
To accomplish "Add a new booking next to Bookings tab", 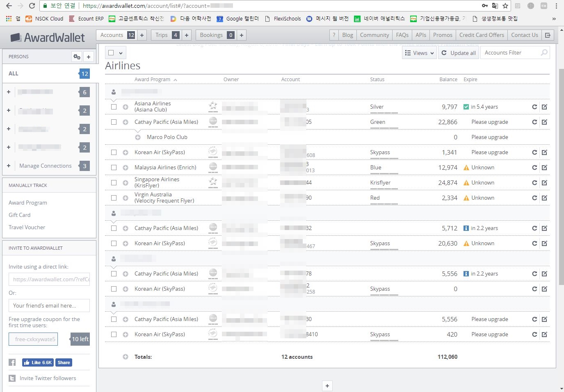I will (x=242, y=35).
